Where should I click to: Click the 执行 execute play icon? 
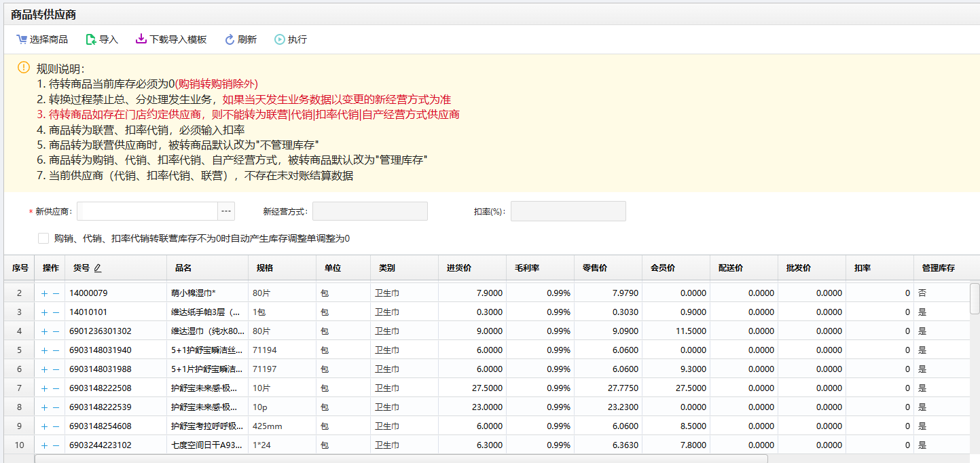[x=279, y=39]
